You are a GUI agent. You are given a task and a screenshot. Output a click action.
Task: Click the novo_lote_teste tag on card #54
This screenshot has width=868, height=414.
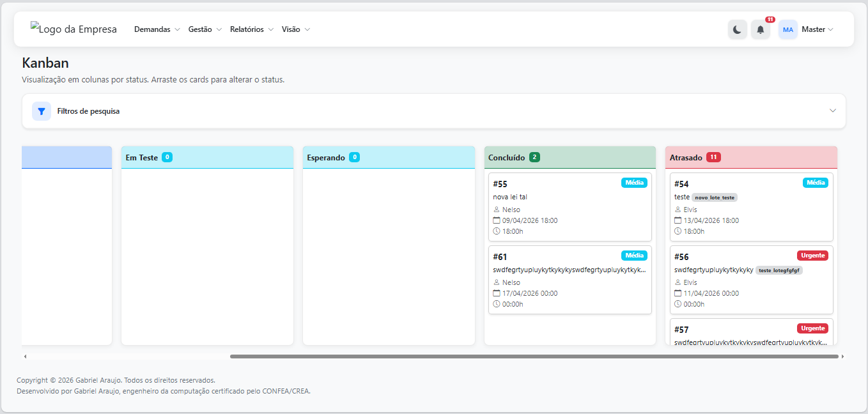click(715, 198)
